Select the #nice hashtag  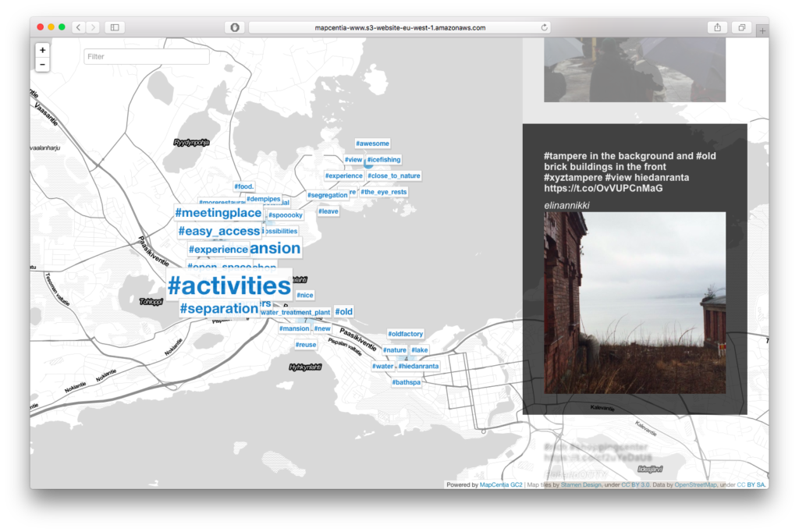coord(305,295)
